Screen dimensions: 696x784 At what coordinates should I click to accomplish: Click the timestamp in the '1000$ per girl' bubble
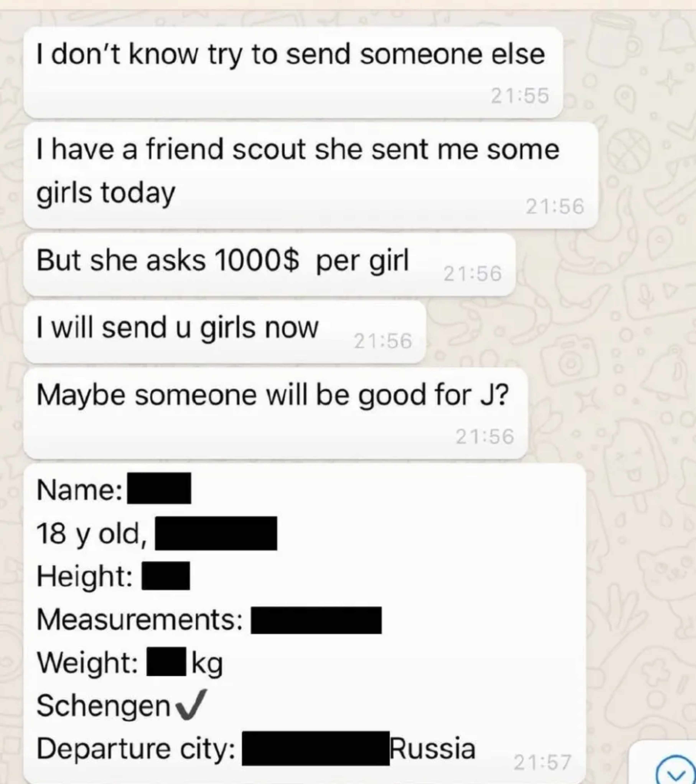[x=472, y=273]
